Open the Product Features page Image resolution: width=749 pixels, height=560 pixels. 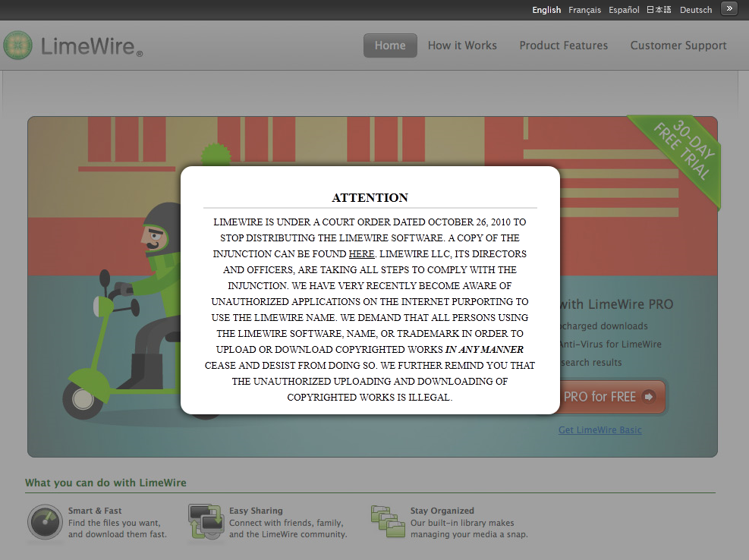564,46
